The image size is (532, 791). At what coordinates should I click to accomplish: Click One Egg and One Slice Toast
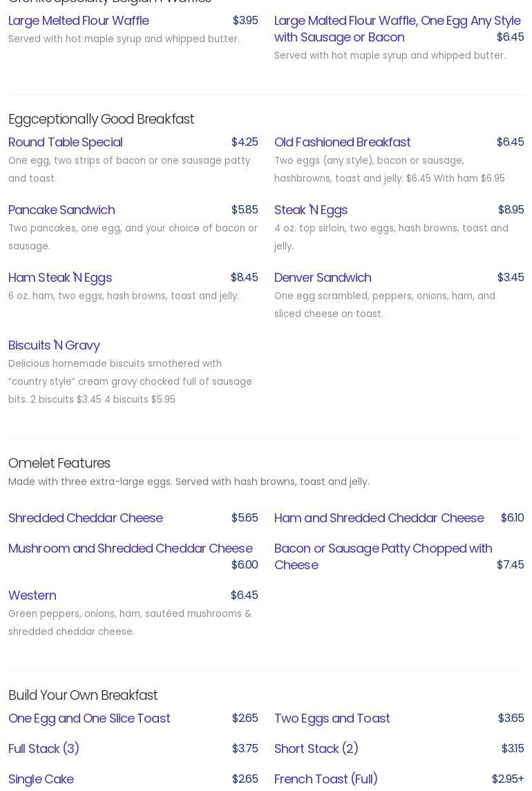pyautogui.click(x=89, y=718)
